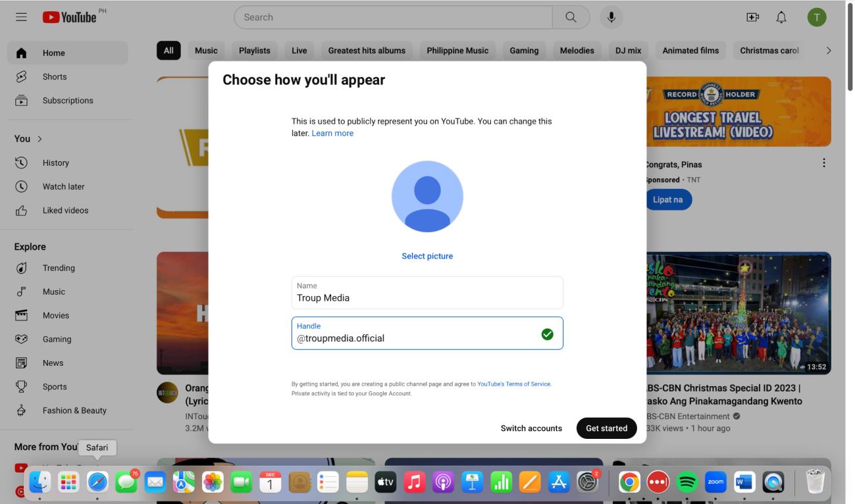Click the search magnifier button
Image resolution: width=855 pixels, height=504 pixels.
click(571, 17)
